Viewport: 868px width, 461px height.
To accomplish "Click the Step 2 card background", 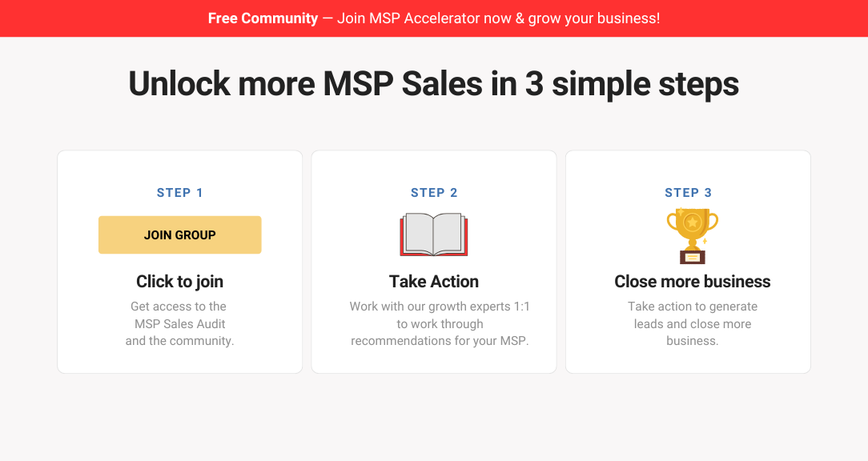I will [x=434, y=359].
